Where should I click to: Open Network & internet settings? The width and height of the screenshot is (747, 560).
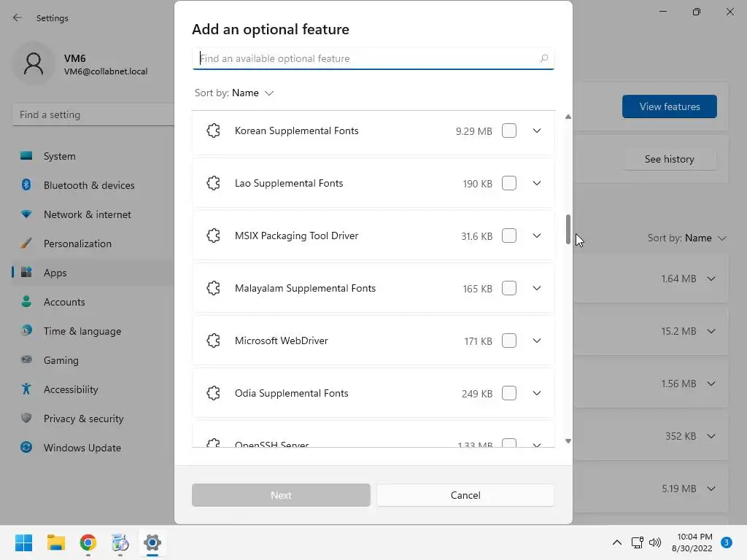[88, 214]
